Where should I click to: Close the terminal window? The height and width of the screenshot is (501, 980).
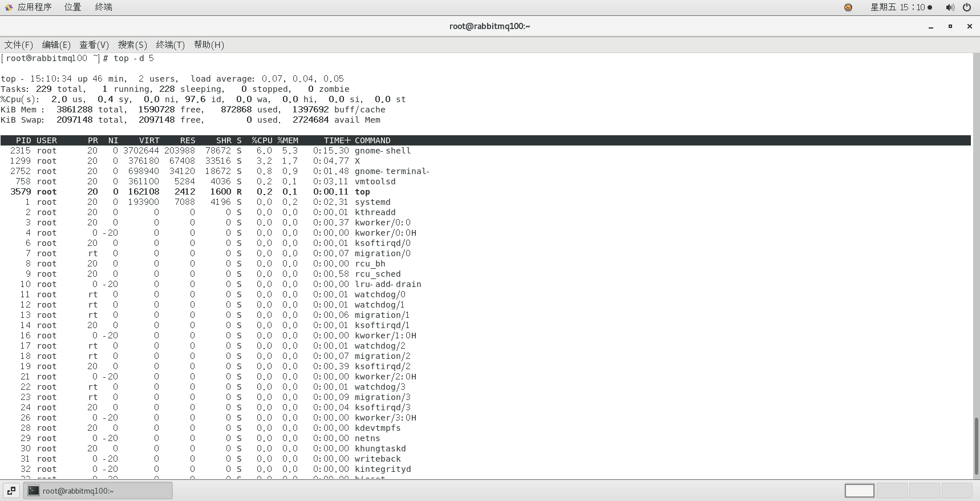click(x=969, y=26)
